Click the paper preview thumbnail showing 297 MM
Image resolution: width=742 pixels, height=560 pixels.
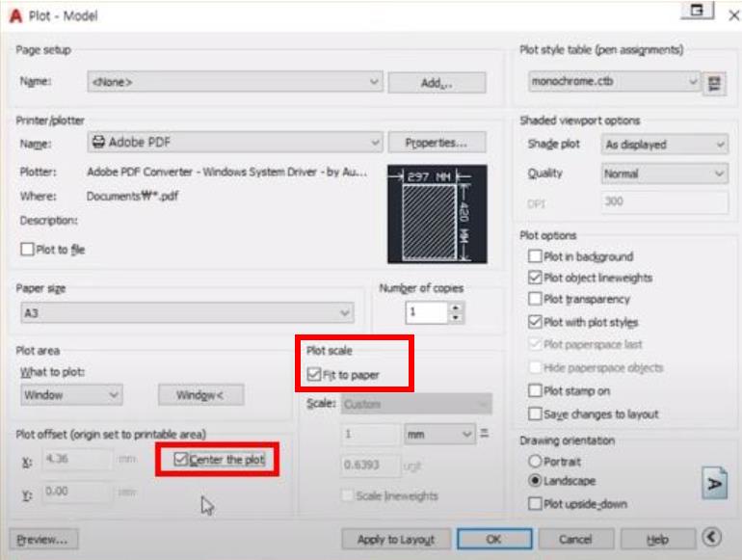click(437, 214)
